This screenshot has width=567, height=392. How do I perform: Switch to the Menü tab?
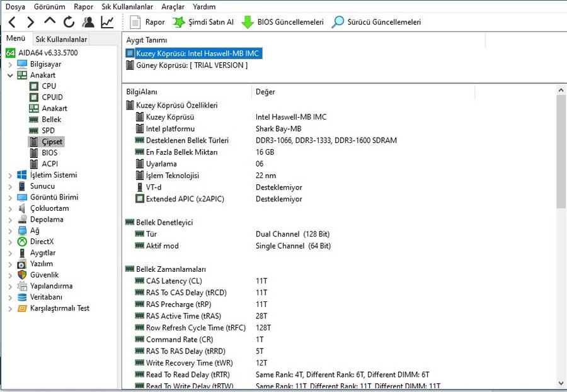[x=16, y=38]
